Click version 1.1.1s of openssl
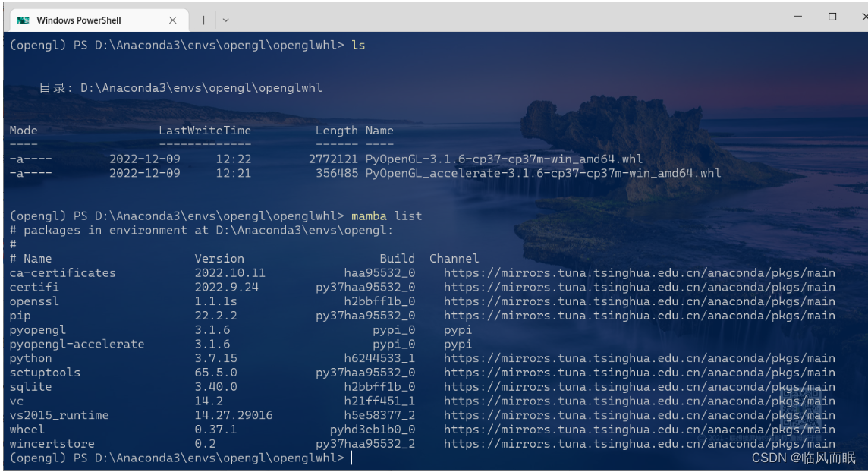The width and height of the screenshot is (868, 472). 216,301
